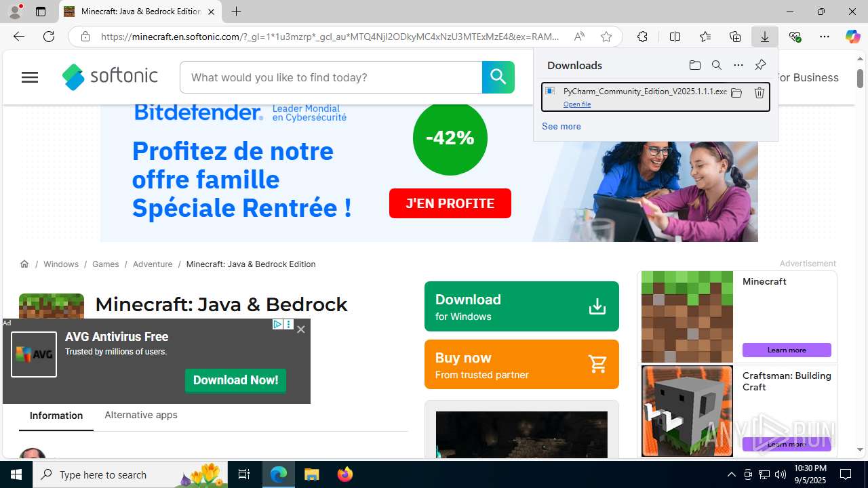Go back to the previous page

click(x=19, y=37)
